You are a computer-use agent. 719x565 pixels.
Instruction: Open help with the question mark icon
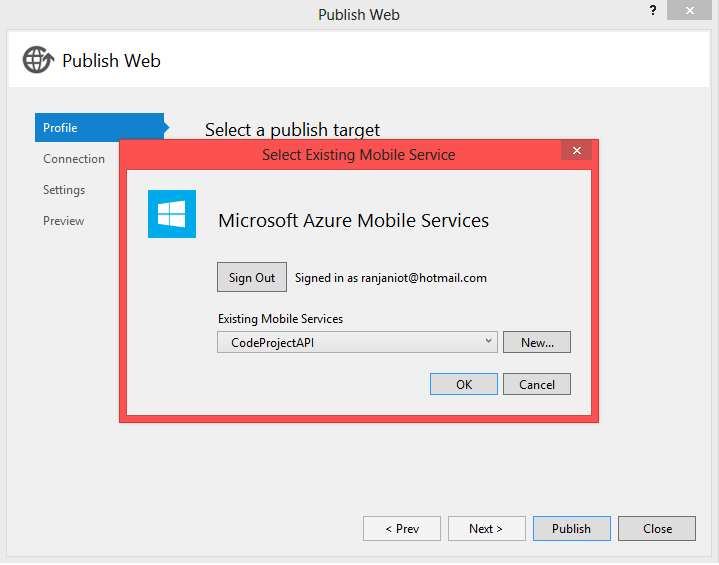point(653,11)
